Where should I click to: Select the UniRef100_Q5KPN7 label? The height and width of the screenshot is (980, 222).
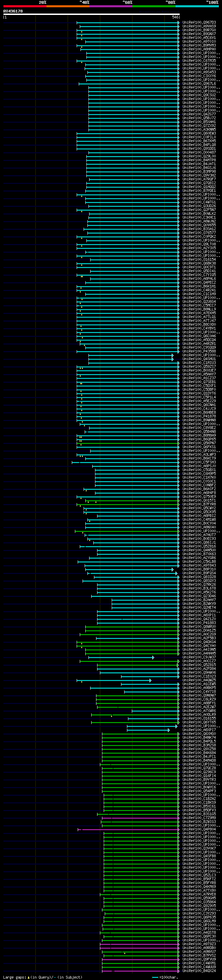[x=199, y=443]
